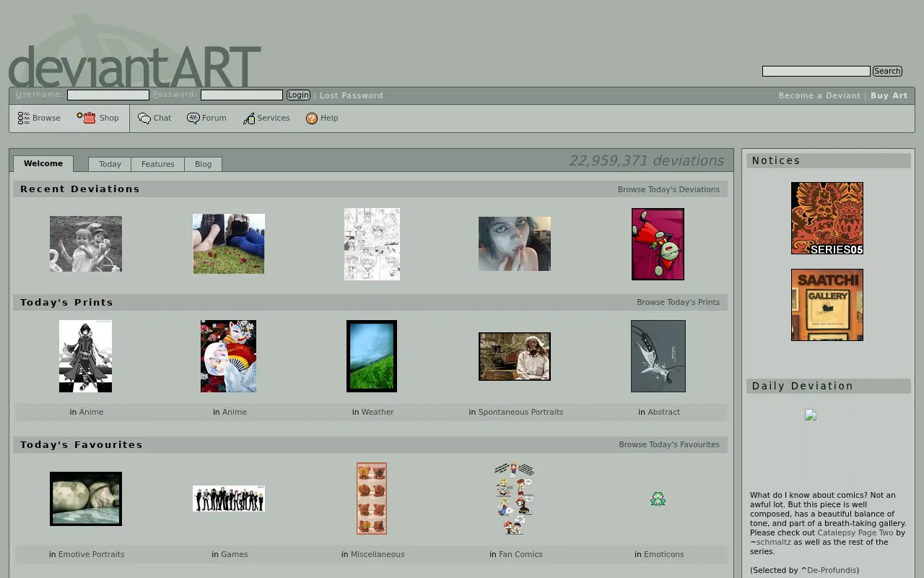
Task: Open the Catalepsy Page Two link
Action: 855,532
